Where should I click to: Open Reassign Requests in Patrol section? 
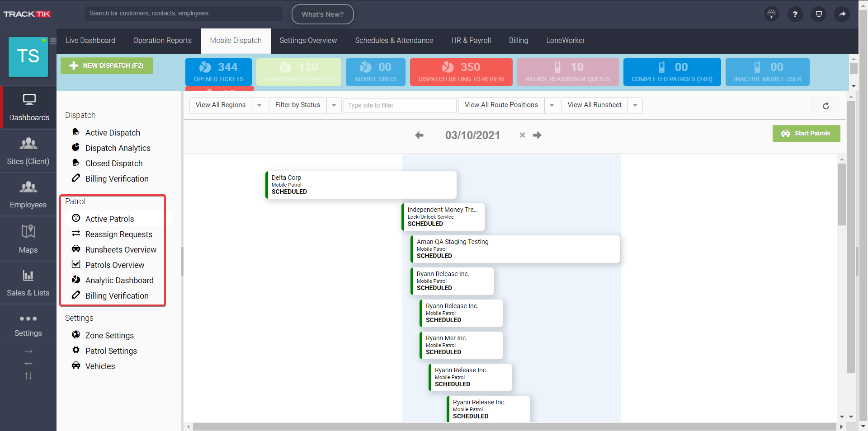pos(119,234)
